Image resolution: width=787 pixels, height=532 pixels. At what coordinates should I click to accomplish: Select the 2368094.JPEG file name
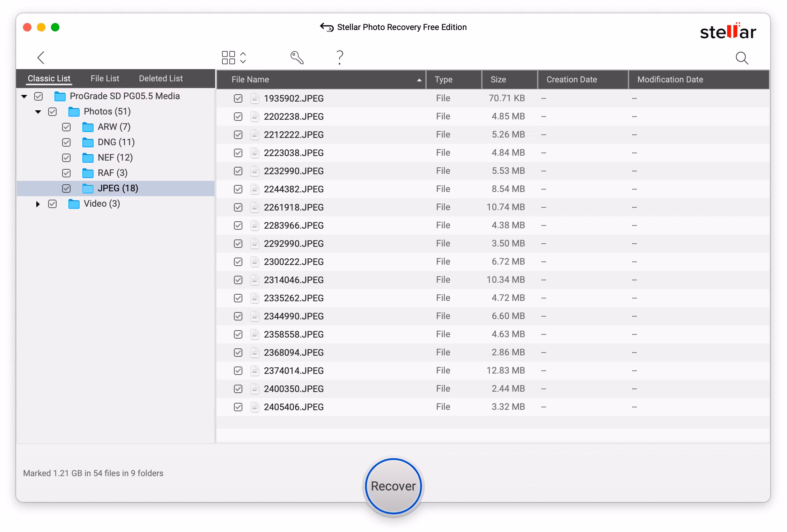click(x=294, y=353)
